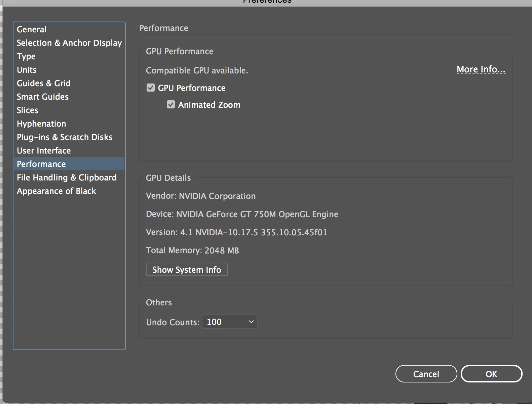532x404 pixels.
Task: Click the Show System Info button
Action: 187,269
